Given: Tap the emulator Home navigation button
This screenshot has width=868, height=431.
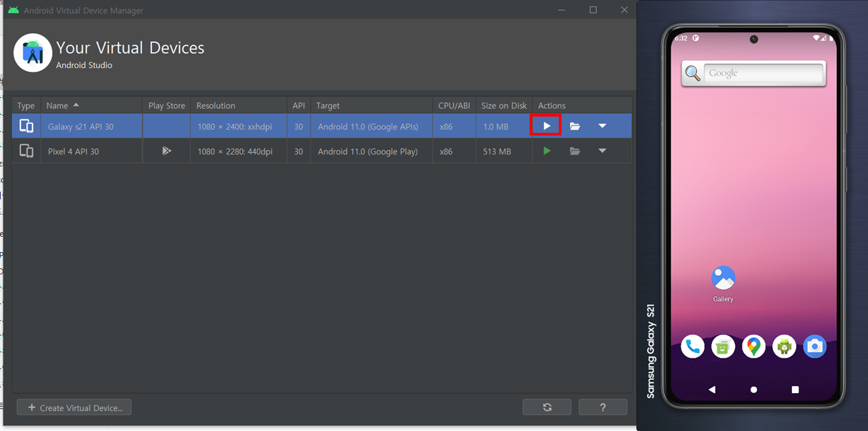Looking at the screenshot, I should tap(753, 390).
